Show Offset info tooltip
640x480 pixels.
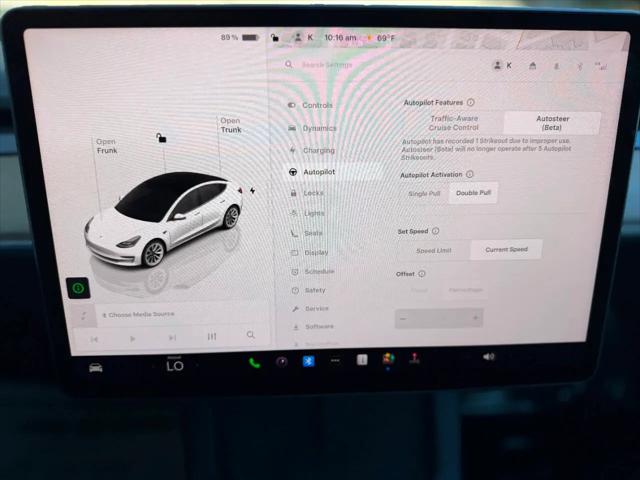(422, 274)
